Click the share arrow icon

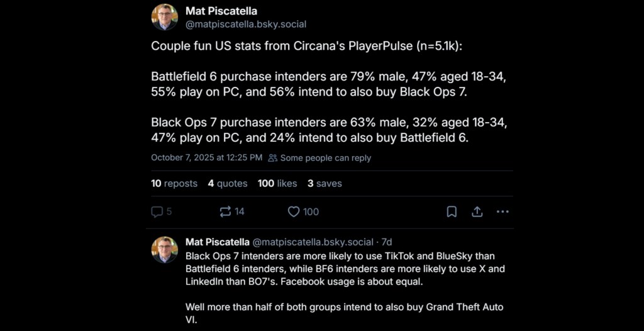click(477, 212)
